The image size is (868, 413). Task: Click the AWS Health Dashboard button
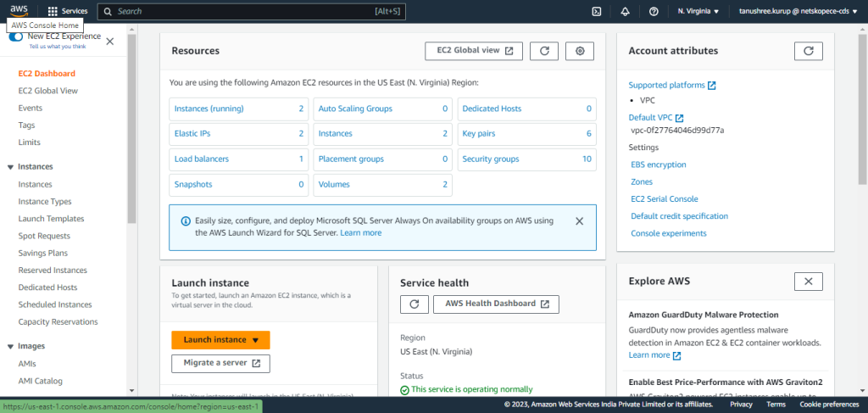[x=496, y=304]
